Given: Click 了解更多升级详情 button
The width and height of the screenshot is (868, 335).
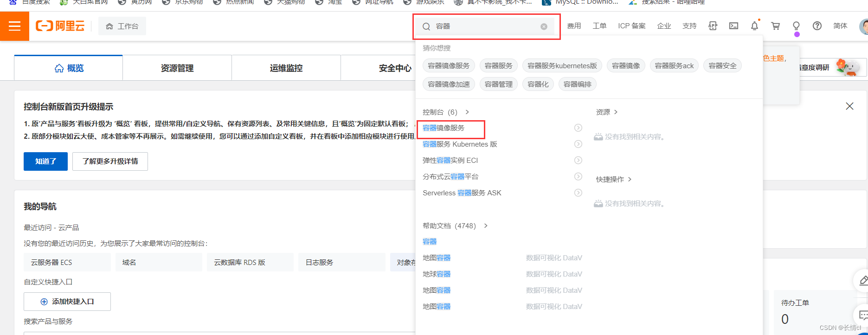Looking at the screenshot, I should point(110,161).
